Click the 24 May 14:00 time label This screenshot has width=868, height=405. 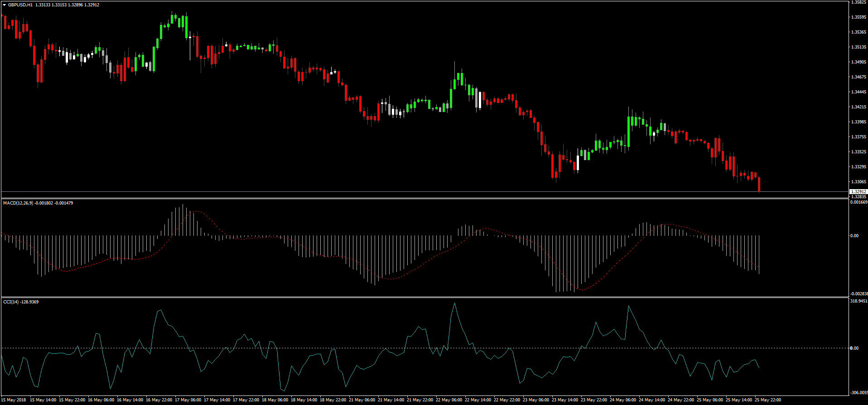coord(652,400)
